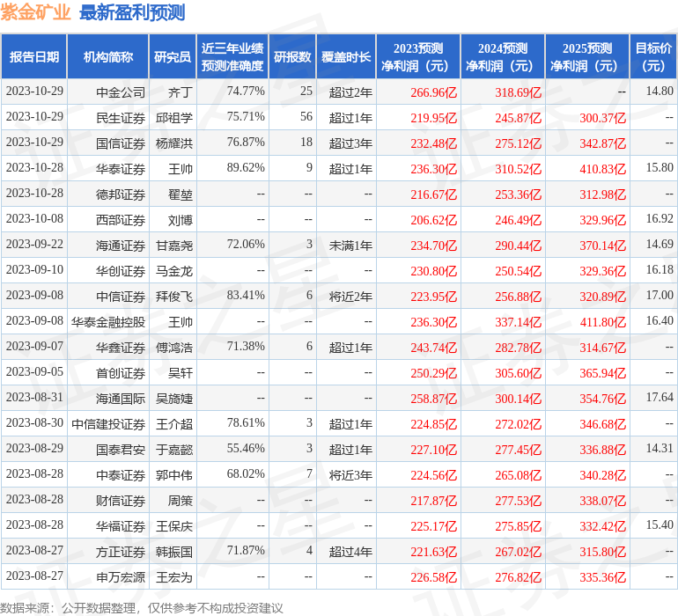Click the 410.83亿 profit forecast

click(603, 169)
